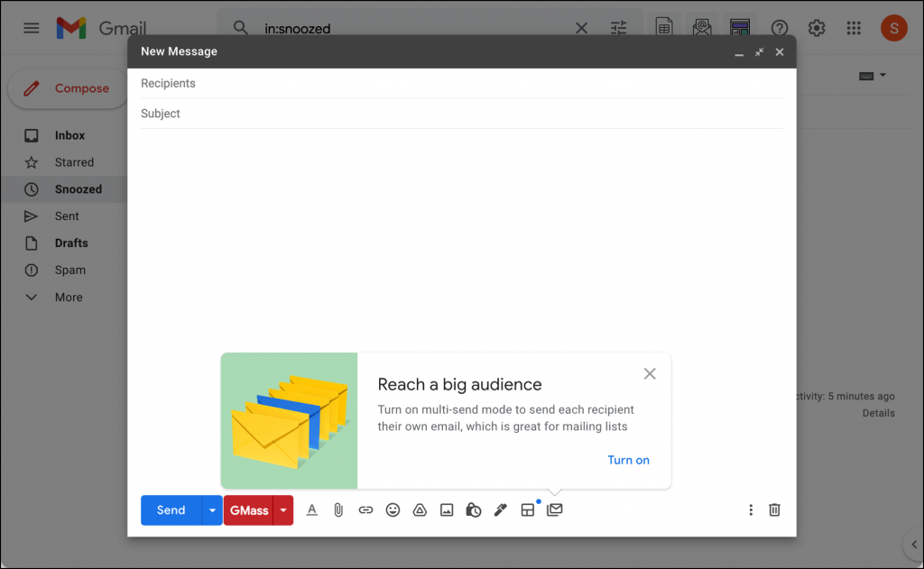
Task: Open the GMass spreadsheet icon in header
Action: click(663, 27)
